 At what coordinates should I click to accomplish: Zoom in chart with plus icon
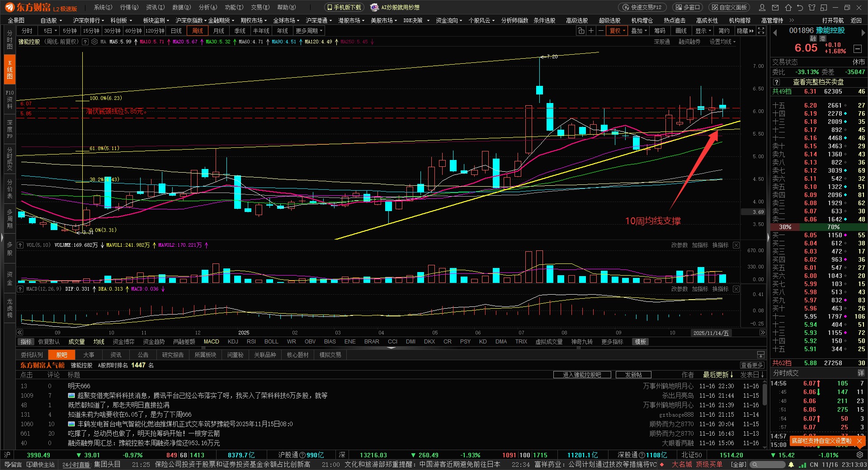click(x=591, y=31)
